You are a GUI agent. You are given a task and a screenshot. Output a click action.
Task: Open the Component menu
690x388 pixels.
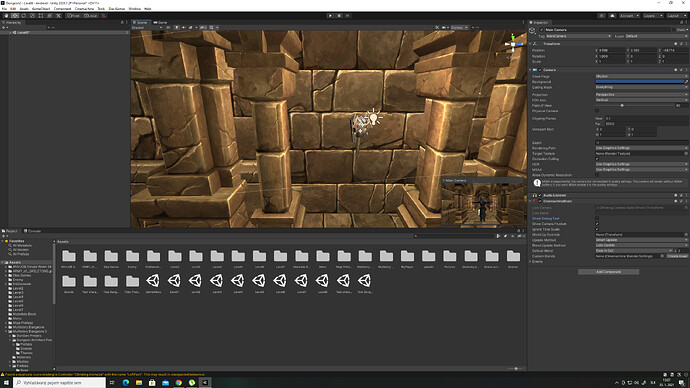click(62, 8)
